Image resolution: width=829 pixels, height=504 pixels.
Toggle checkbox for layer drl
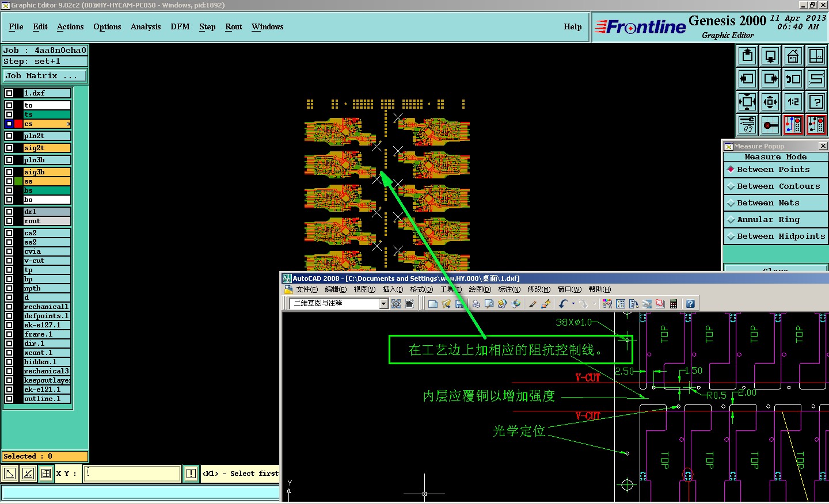(x=9, y=212)
